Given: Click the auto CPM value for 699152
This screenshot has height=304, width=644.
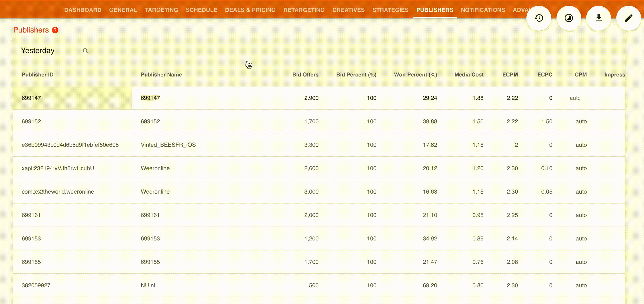Looking at the screenshot, I should tap(581, 121).
